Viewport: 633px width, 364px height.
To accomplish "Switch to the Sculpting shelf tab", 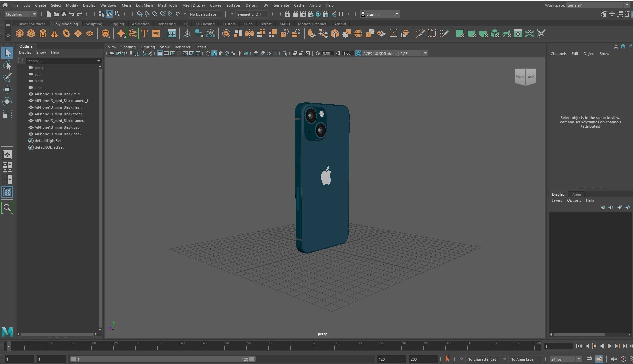I will point(94,24).
